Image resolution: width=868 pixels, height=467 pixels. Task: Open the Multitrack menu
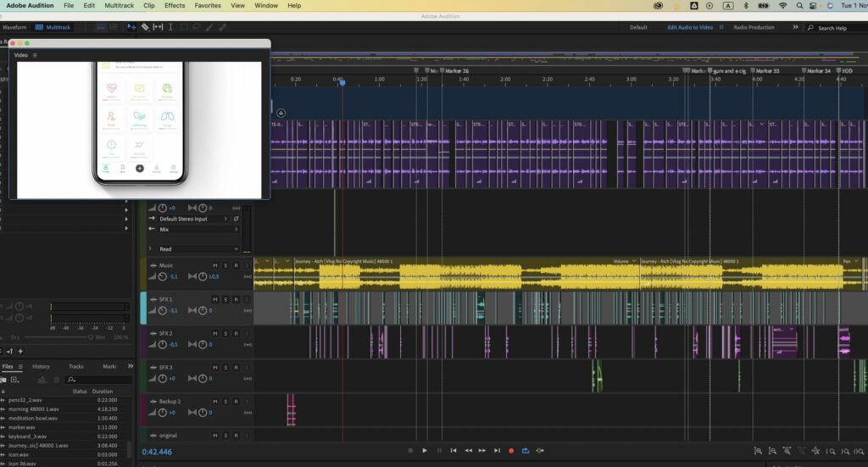119,5
